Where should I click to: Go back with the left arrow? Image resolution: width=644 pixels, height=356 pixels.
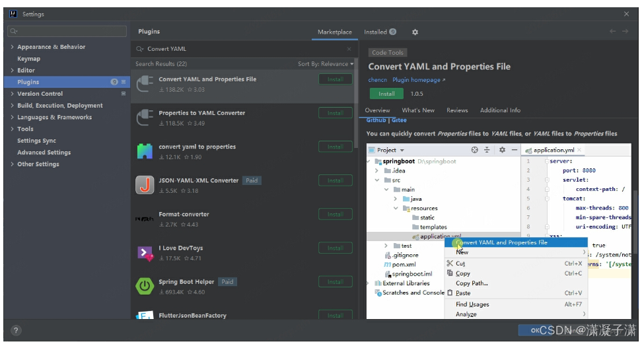(x=612, y=31)
